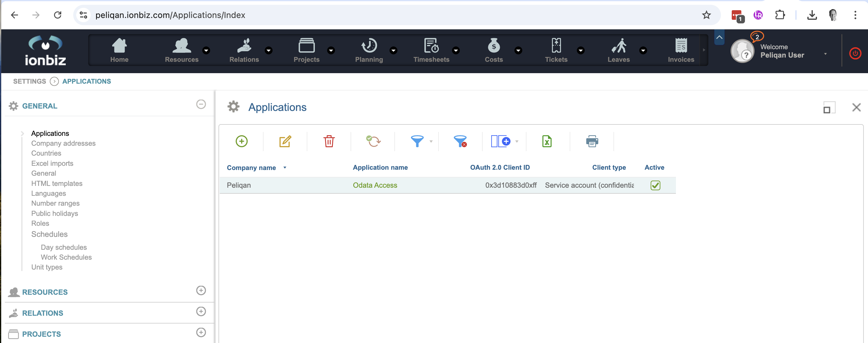Click the maximize panel icon beside Applications
The width and height of the screenshot is (868, 343).
pyautogui.click(x=829, y=107)
